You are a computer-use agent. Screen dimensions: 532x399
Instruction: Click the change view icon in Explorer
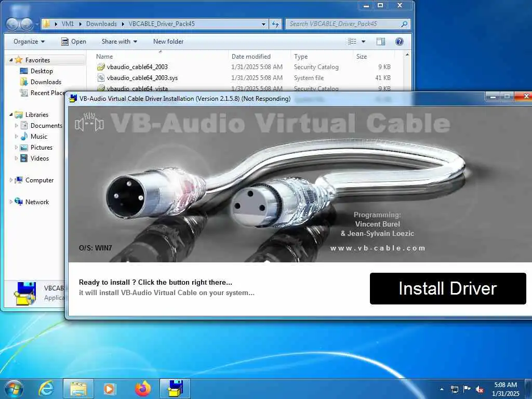coord(352,42)
